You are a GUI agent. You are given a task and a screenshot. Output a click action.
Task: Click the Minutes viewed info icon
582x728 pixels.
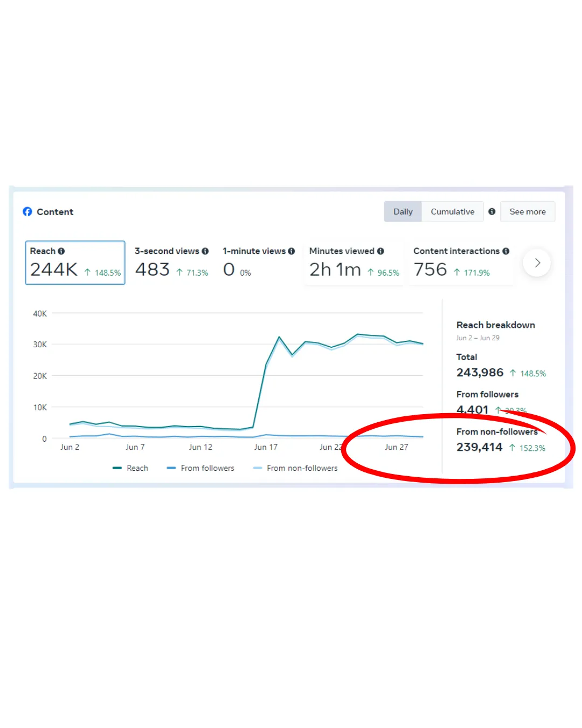(x=380, y=251)
